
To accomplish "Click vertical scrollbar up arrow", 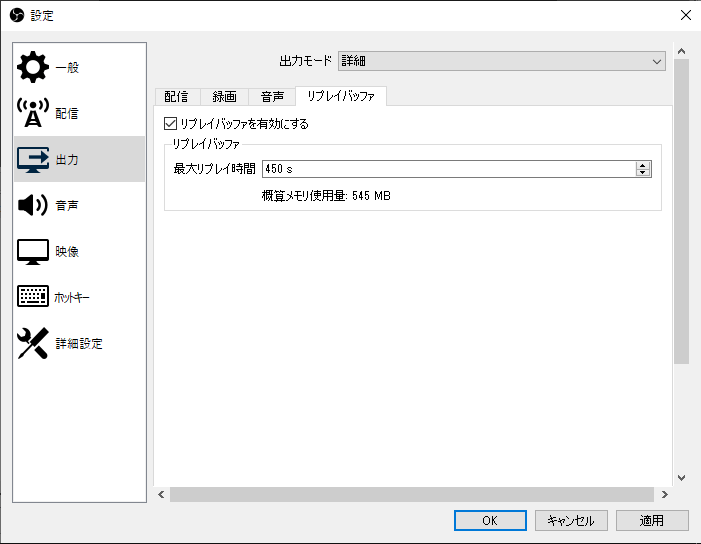I will pyautogui.click(x=681, y=51).
